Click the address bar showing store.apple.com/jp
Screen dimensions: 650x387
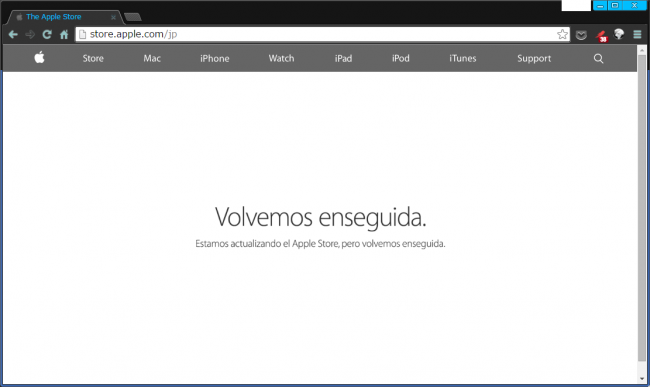[323, 34]
